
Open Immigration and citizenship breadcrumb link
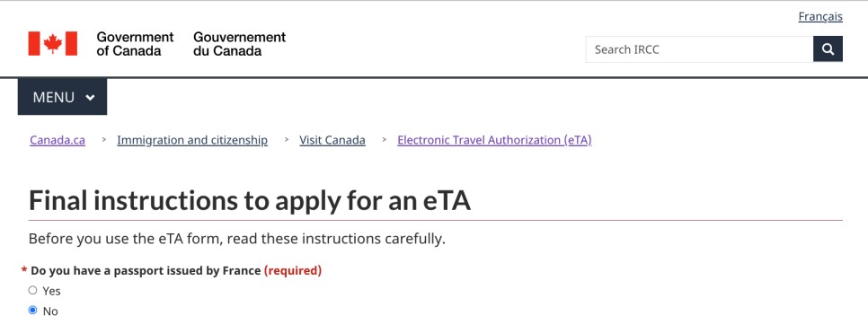[x=192, y=140]
